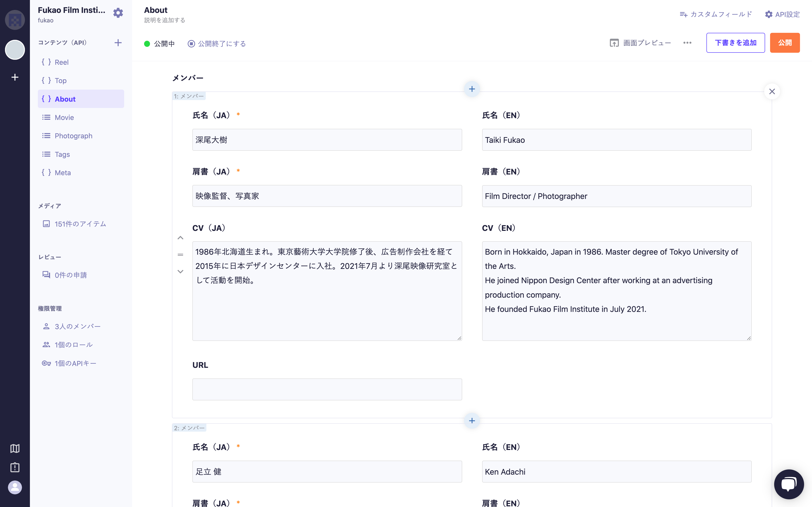812x507 pixels.
Task: Move member 1 down with chevron
Action: click(180, 272)
